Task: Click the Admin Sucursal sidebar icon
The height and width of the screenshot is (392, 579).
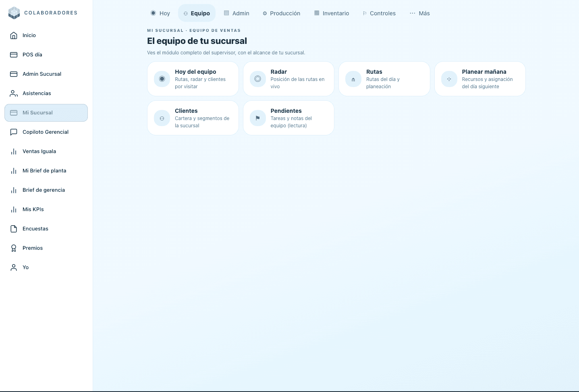Action: point(14,74)
